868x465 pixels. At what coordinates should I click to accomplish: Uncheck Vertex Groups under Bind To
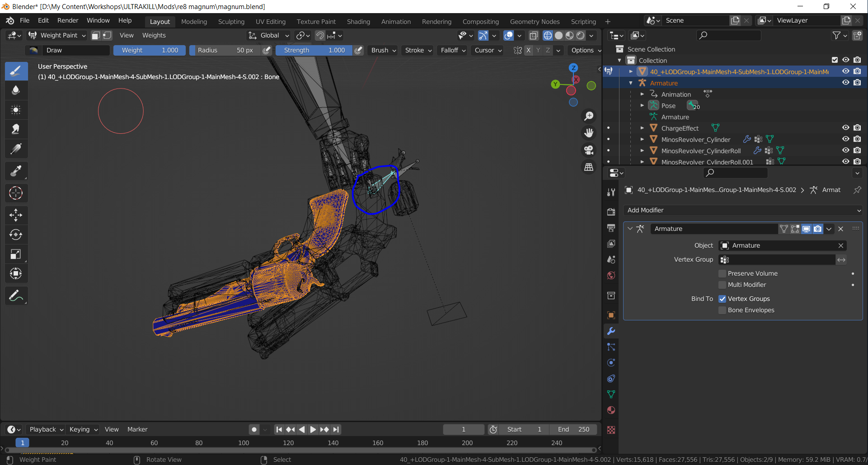click(722, 299)
